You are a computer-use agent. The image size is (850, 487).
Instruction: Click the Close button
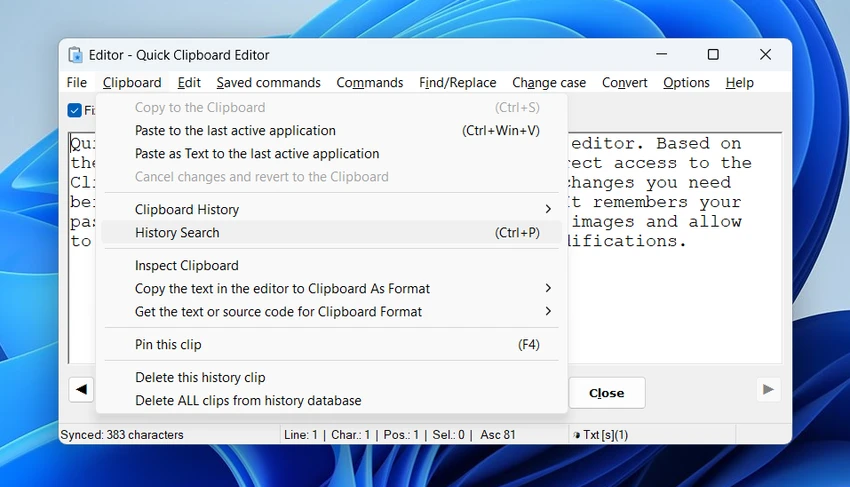tap(607, 393)
